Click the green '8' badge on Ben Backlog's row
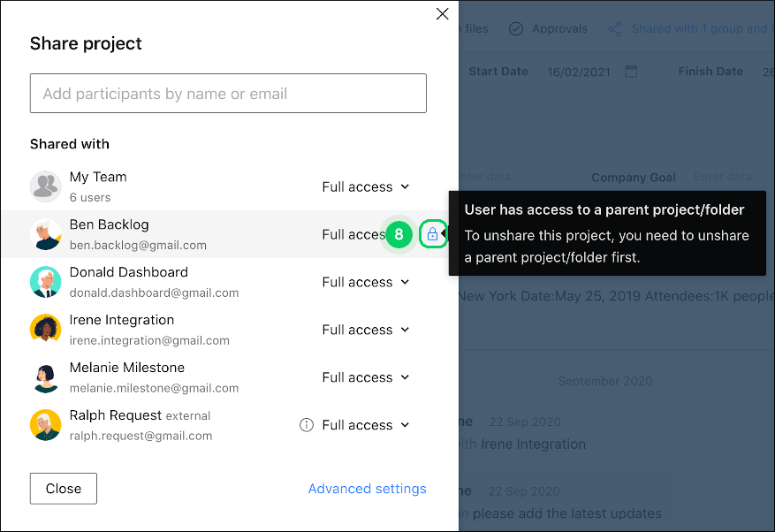 coord(399,234)
